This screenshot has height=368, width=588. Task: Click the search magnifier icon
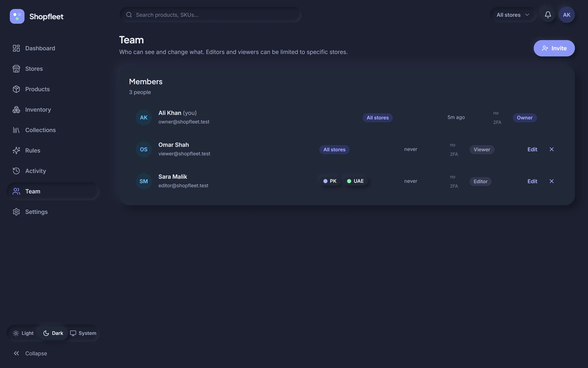tap(129, 15)
